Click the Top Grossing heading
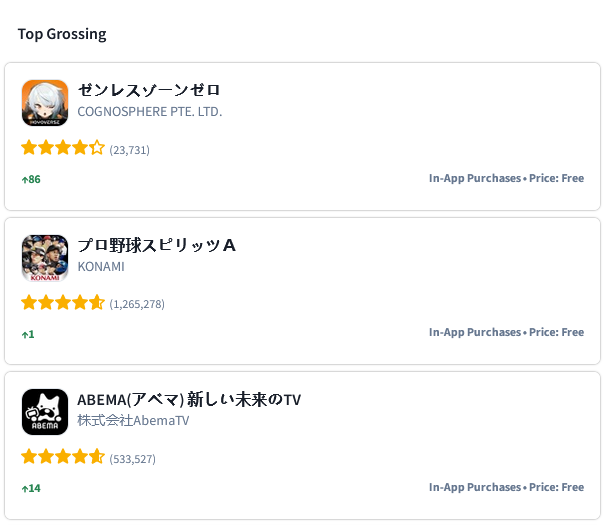 pyautogui.click(x=62, y=34)
